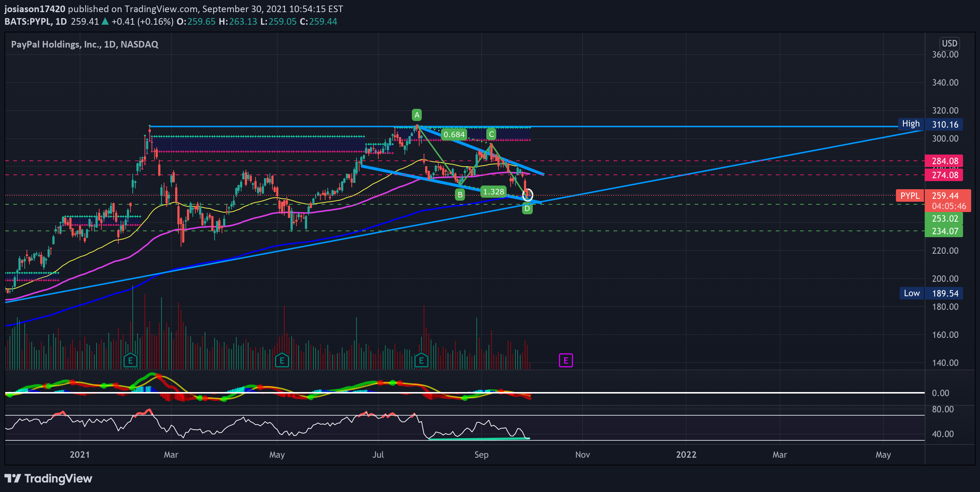Viewport: 980px width, 492px height.
Task: Click the Low 189.54 price label
Action: tap(931, 293)
